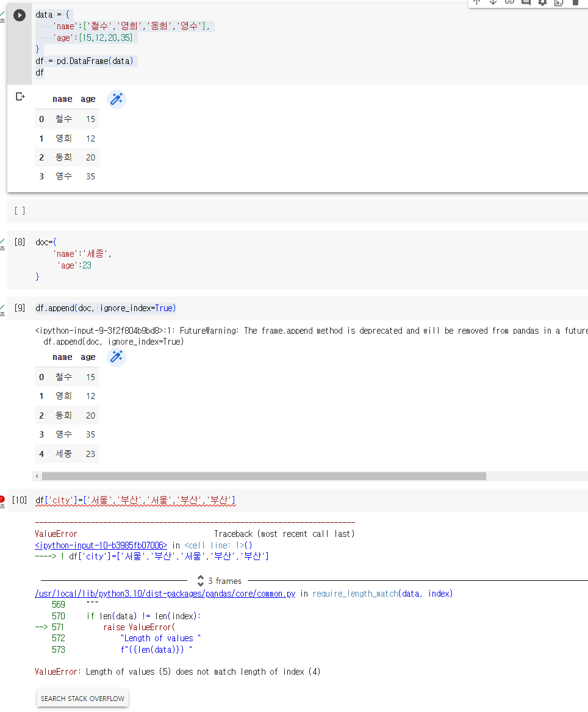Viewport: 588px width, 712px height.
Task: Click the FutureWarning message text
Action: [312, 331]
